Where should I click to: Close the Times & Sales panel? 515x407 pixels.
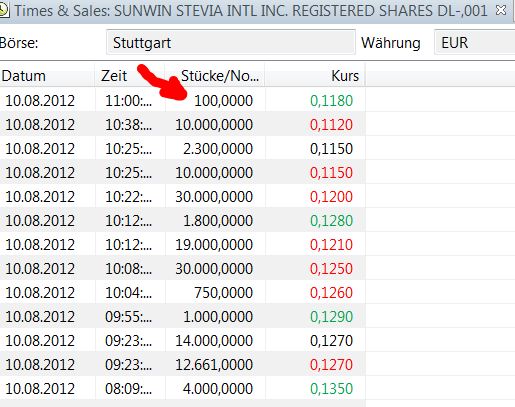[501, 10]
